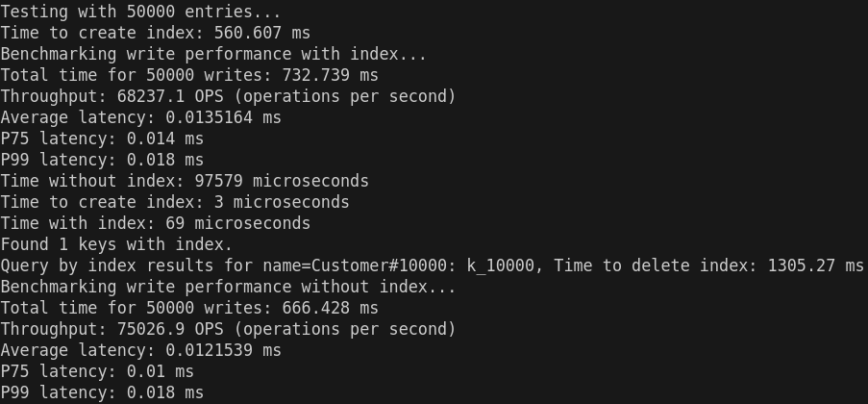The height and width of the screenshot is (404, 868).
Task: Click the 'Testing with 50000 entries...' line
Action: coord(140,12)
